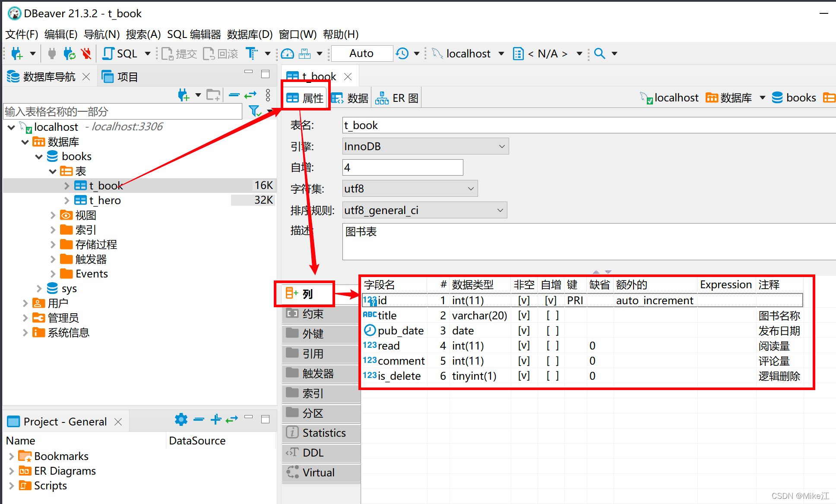Screen dimensions: 836x504
Task: Click the toolbar search magnifier icon
Action: [x=599, y=54]
